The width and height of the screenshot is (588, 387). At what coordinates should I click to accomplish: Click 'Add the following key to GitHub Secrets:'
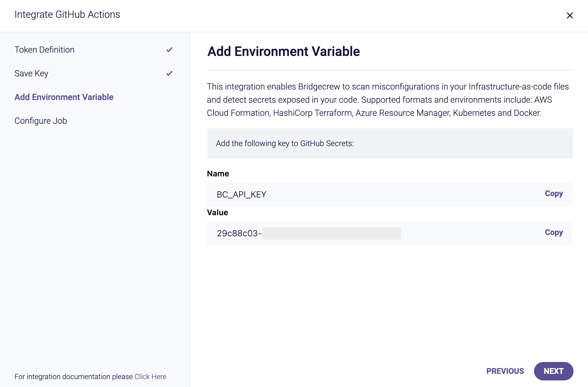[285, 143]
